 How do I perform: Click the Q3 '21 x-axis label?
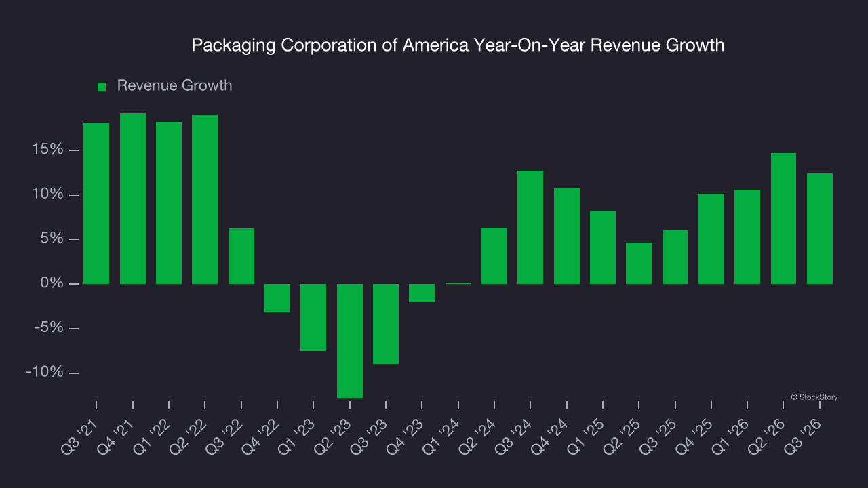[x=79, y=437]
